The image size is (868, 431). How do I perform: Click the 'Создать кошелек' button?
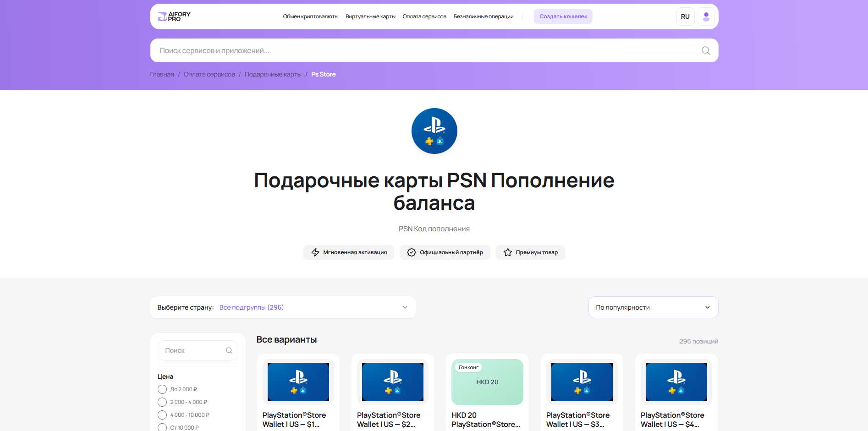coord(563,16)
